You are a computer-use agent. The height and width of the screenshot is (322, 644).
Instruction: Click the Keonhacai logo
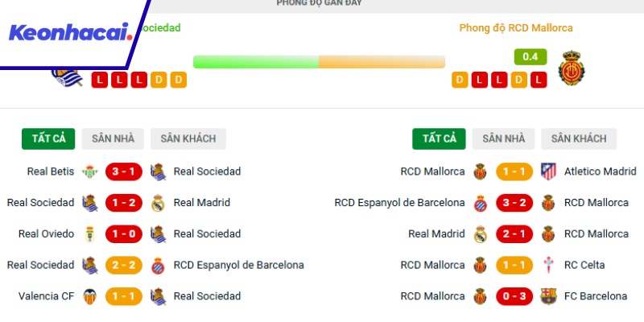[70, 33]
